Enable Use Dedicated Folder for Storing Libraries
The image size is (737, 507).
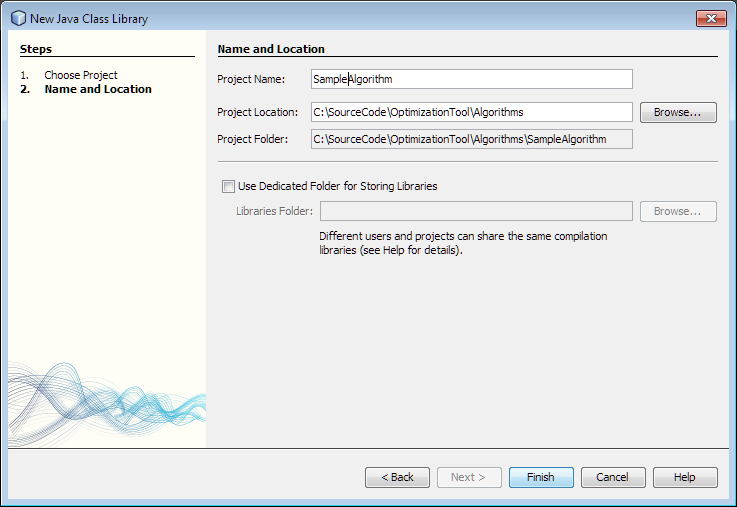point(228,187)
